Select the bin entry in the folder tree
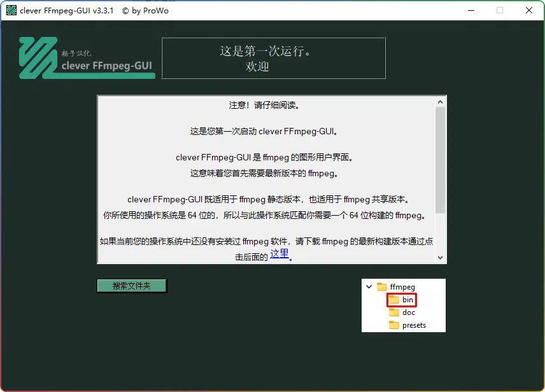Image resolution: width=545 pixels, height=392 pixels. tap(408, 300)
